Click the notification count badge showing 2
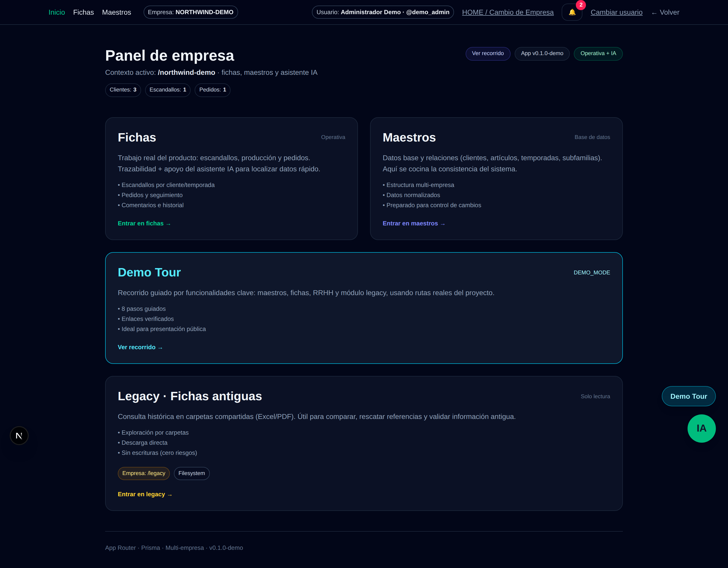Image resolution: width=728 pixels, height=568 pixels. coord(581,5)
